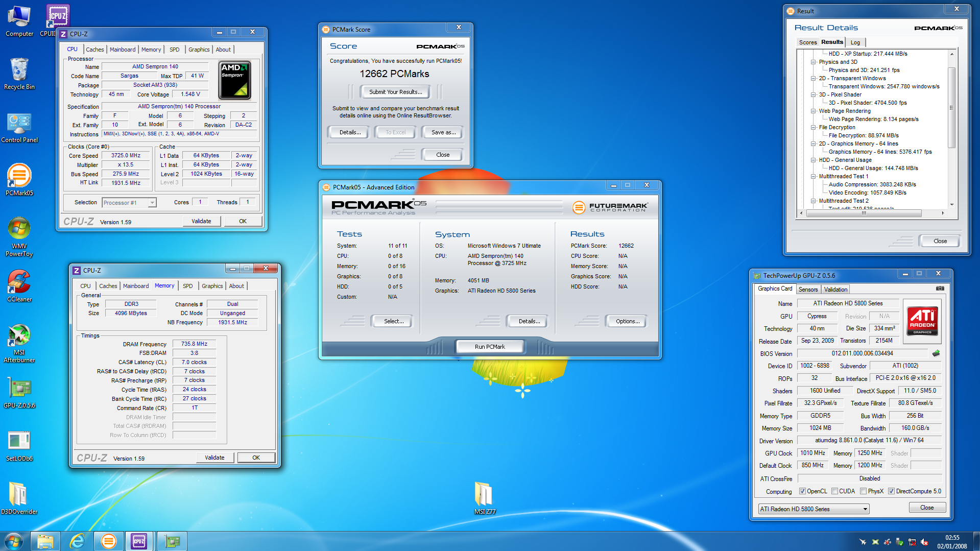Switch to Caches tab in upper CPU-Z window
980x551 pixels.
[x=94, y=50]
